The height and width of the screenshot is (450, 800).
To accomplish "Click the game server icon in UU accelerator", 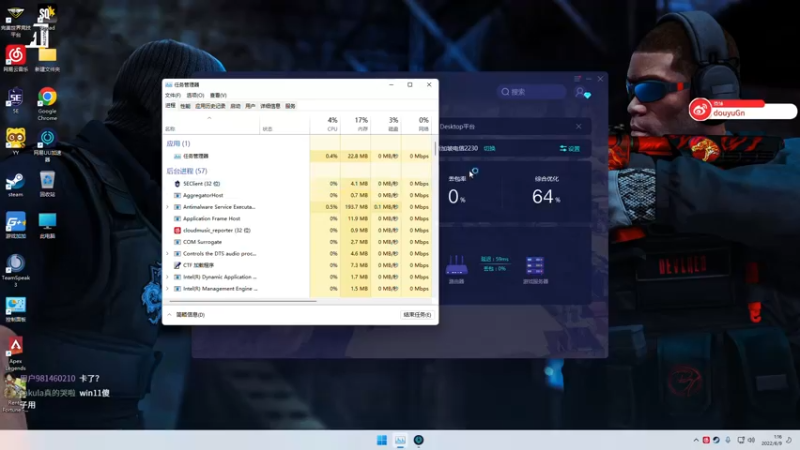I will coord(535,266).
